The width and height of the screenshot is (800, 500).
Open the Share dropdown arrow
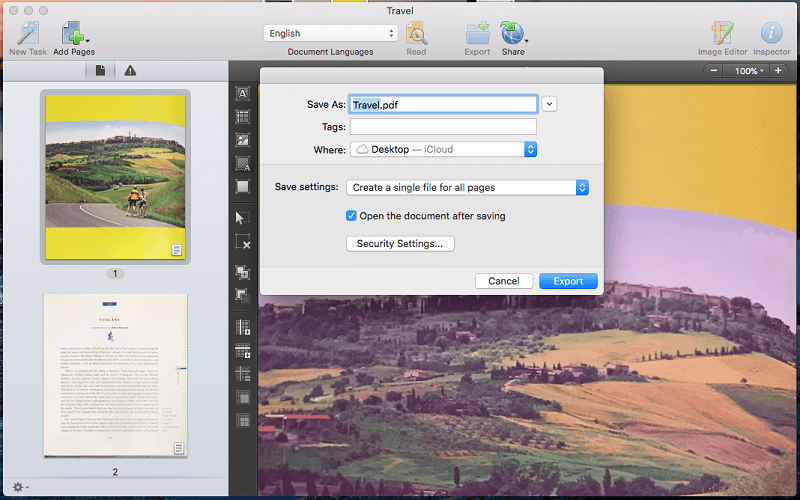527,40
